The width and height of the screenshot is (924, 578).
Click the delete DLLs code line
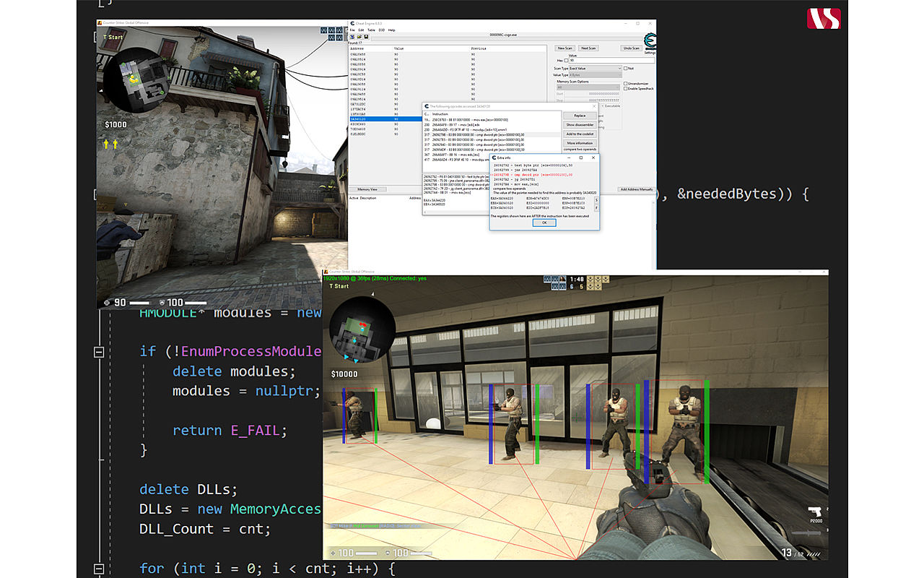[x=188, y=489]
